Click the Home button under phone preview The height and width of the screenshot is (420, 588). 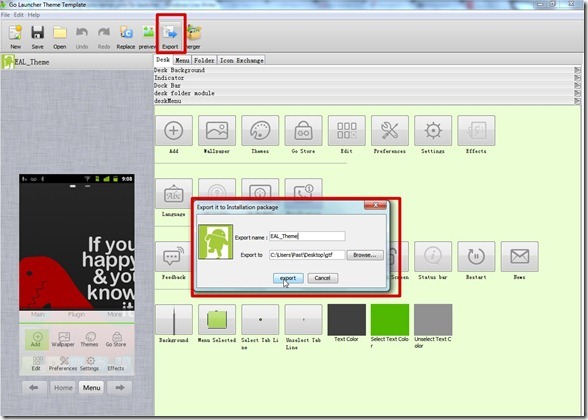63,388
